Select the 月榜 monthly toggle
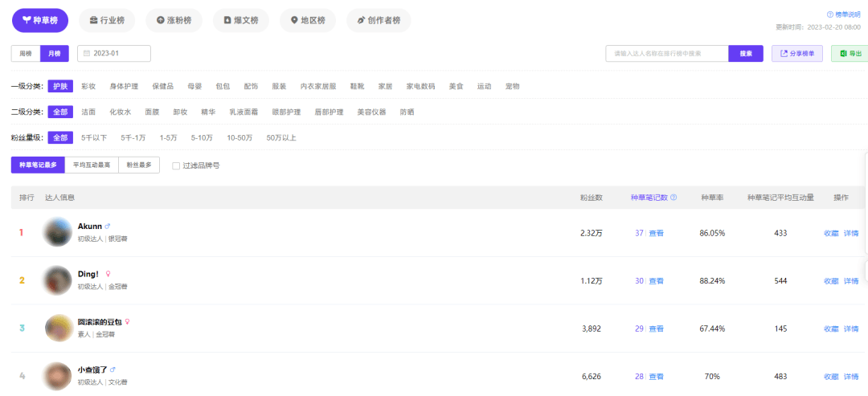The image size is (868, 396). [55, 54]
